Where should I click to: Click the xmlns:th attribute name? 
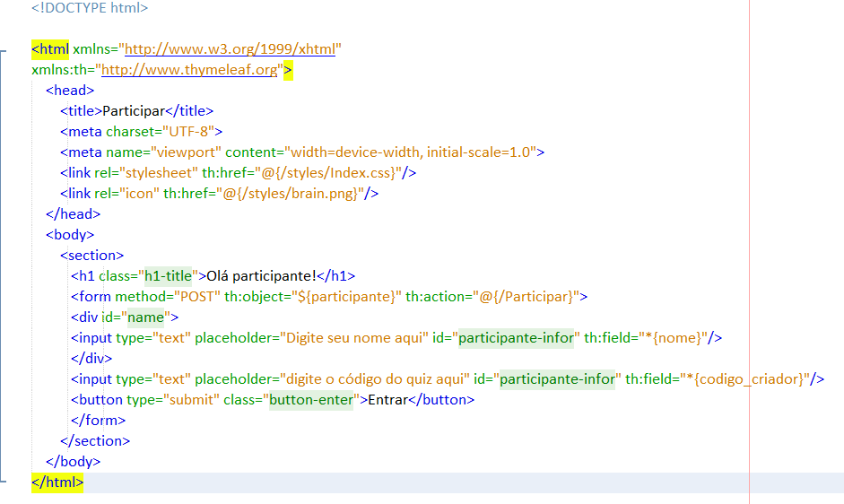[x=61, y=70]
